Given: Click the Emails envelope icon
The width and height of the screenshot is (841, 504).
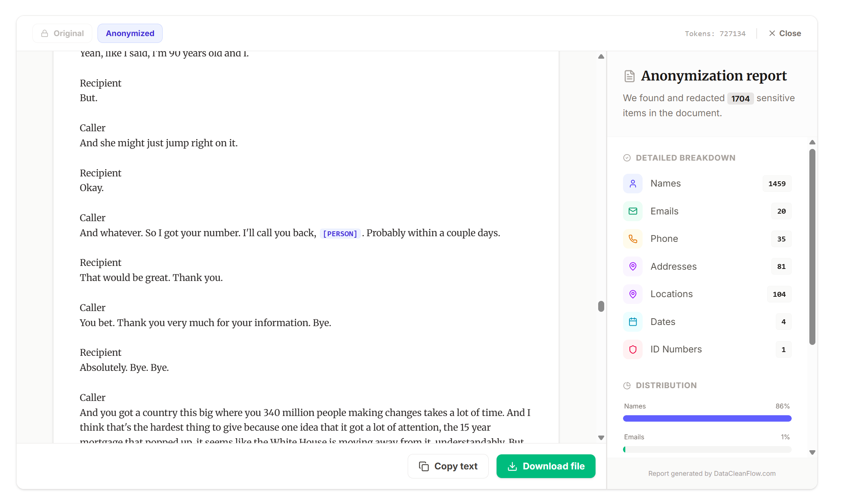Looking at the screenshot, I should pyautogui.click(x=632, y=211).
